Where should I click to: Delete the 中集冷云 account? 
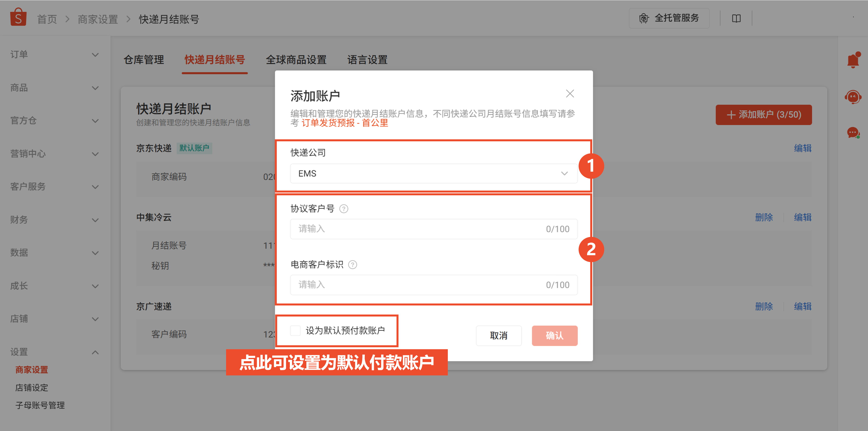tap(764, 217)
